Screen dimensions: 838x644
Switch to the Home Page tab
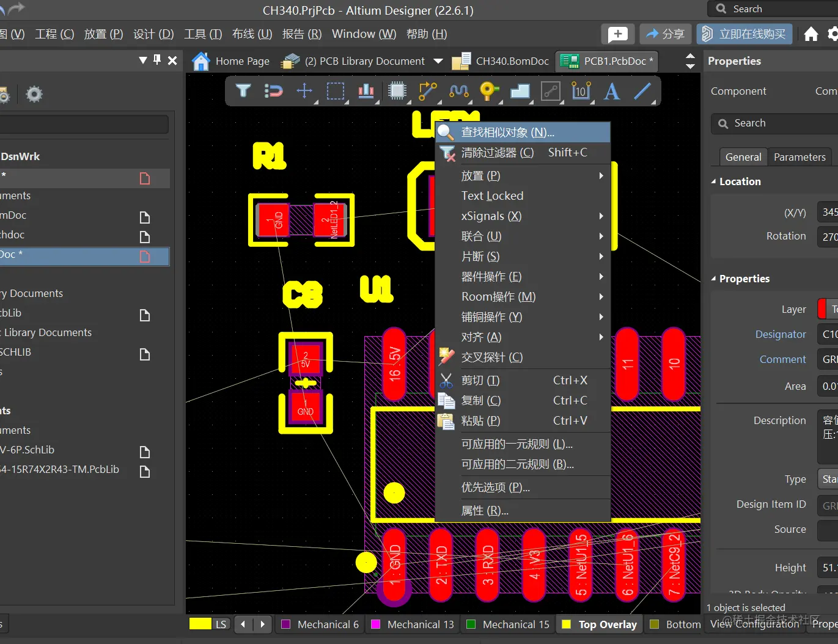click(x=231, y=61)
